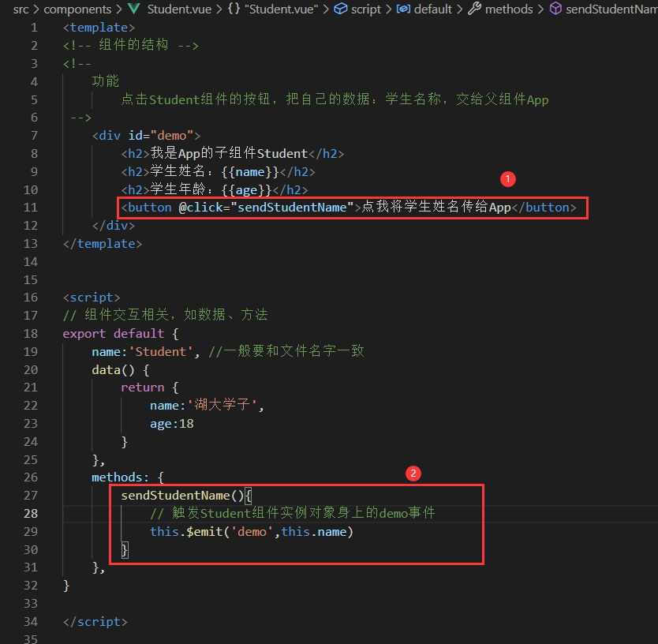Click the name:'Student' property
Image resolution: width=658 pixels, height=644 pixels.
tap(142, 352)
